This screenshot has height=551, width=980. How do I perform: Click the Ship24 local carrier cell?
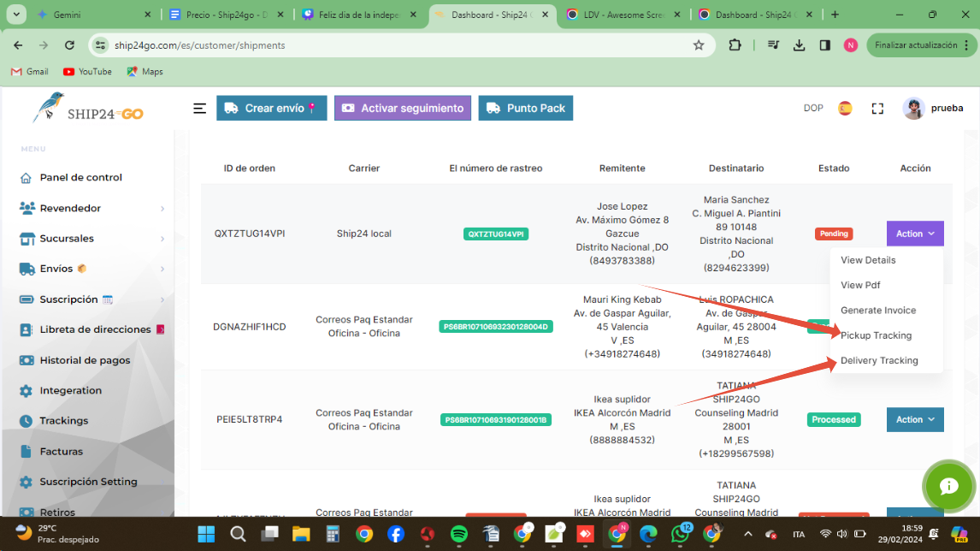point(363,234)
